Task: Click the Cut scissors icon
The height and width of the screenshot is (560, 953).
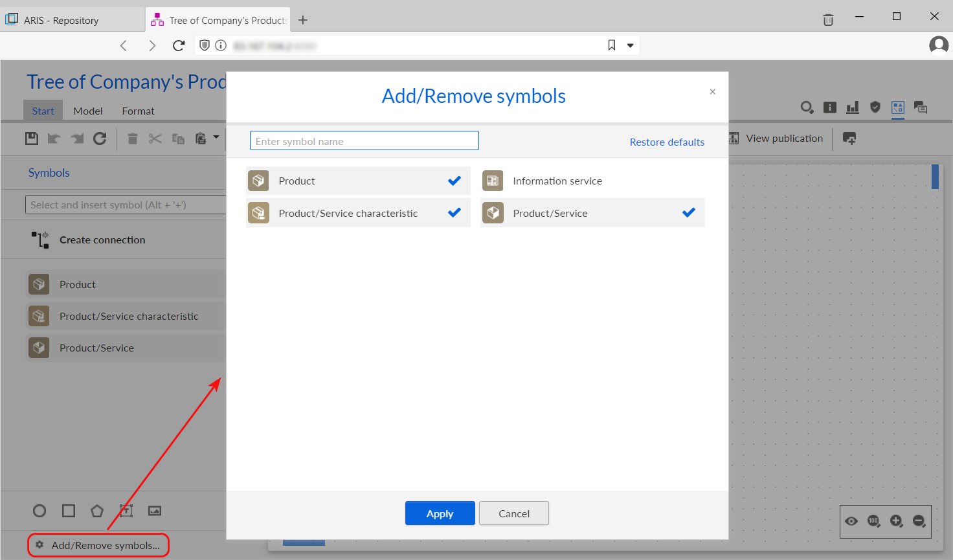Action: (x=155, y=139)
